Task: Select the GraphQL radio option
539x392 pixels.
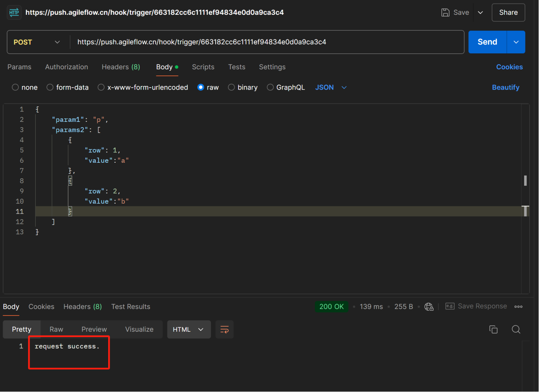Action: coord(270,87)
